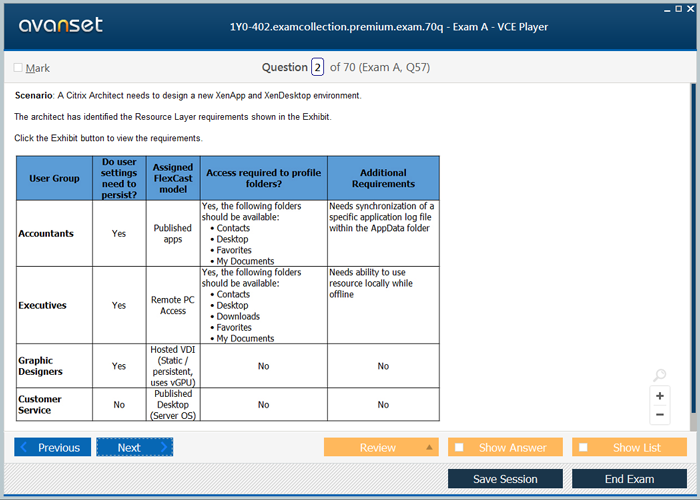This screenshot has height=500, width=700.
Task: Click the right arrow on Next button
Action: [x=163, y=448]
